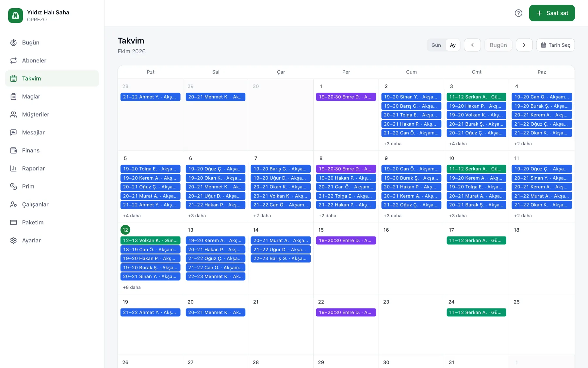Viewport: 588px width, 368px height.
Task: Click the Yıldız Halı Saha logo icon
Action: tap(15, 15)
